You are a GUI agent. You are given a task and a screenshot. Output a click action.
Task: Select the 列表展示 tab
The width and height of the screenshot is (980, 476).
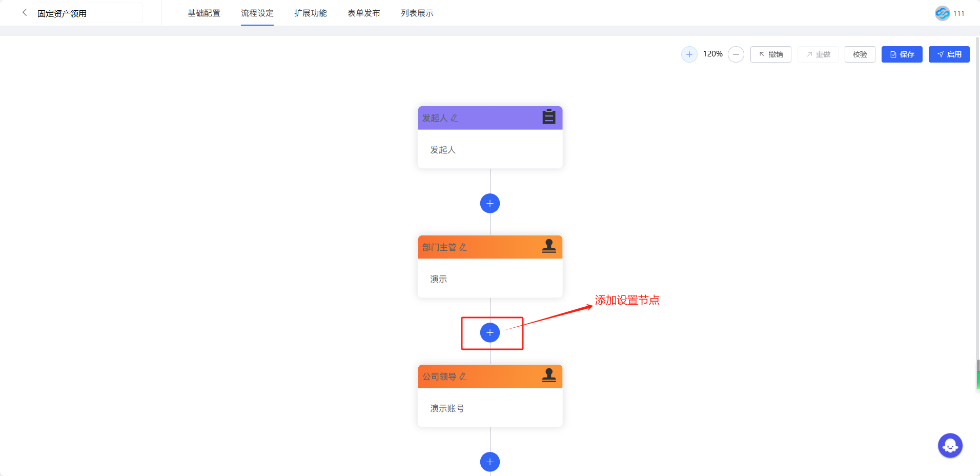click(417, 13)
